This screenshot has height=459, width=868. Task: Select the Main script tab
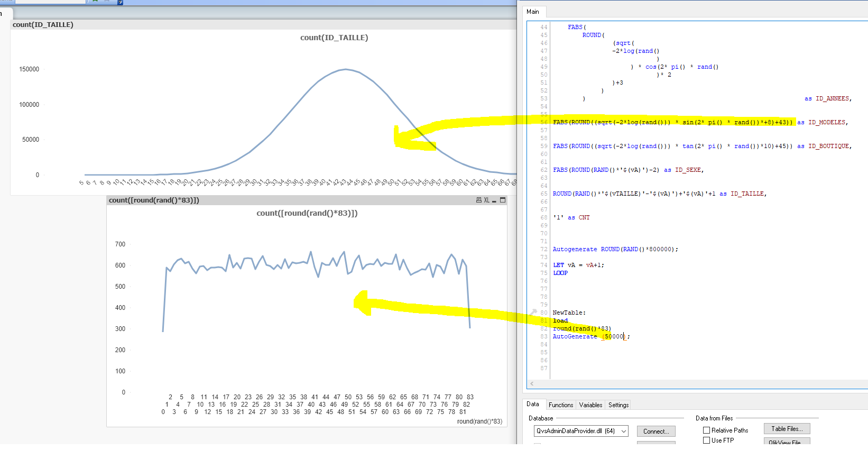[x=533, y=12]
